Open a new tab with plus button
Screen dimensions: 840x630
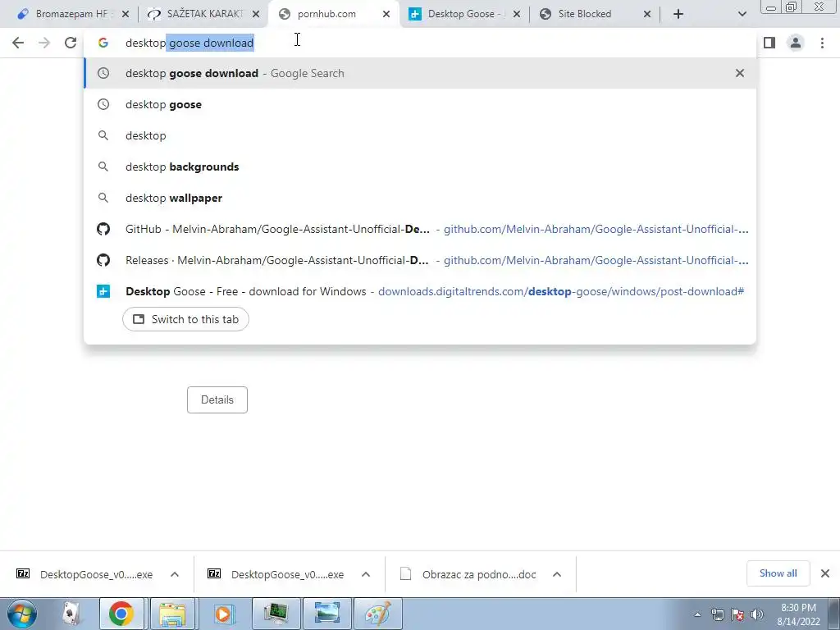click(678, 14)
